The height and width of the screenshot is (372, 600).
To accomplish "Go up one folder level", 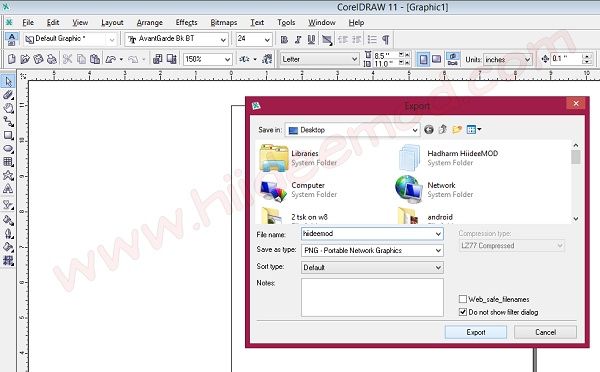I will (x=443, y=130).
